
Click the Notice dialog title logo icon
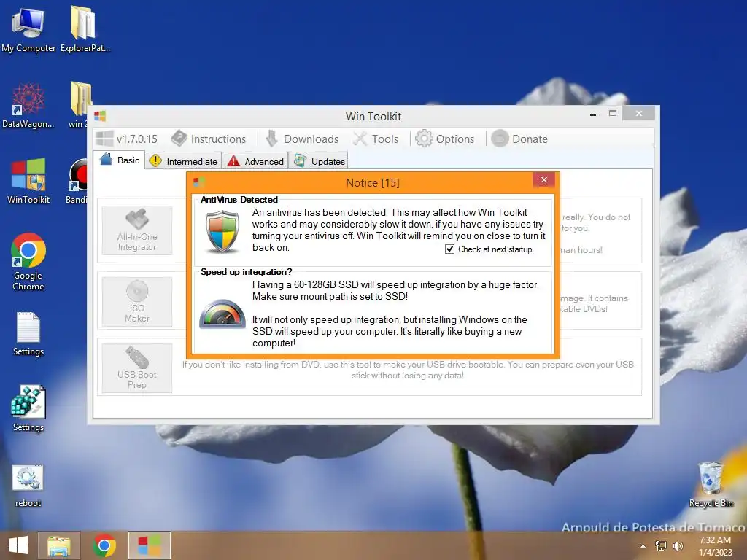[x=198, y=182]
